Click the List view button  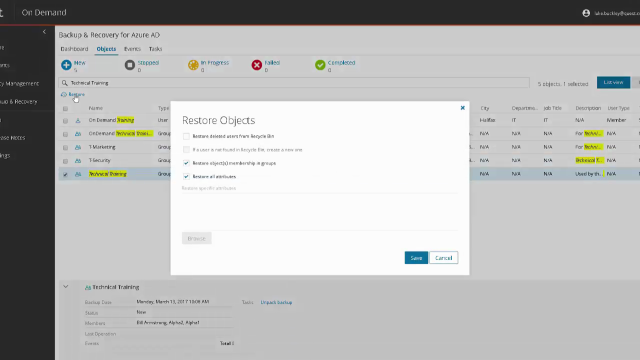(613, 82)
